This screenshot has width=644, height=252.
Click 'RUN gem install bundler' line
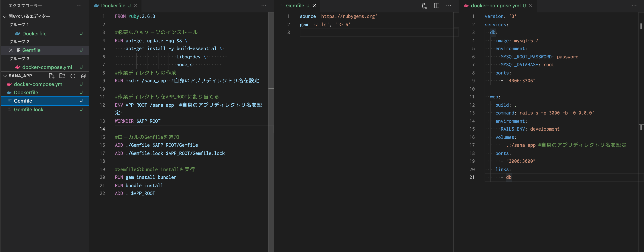pos(146,177)
